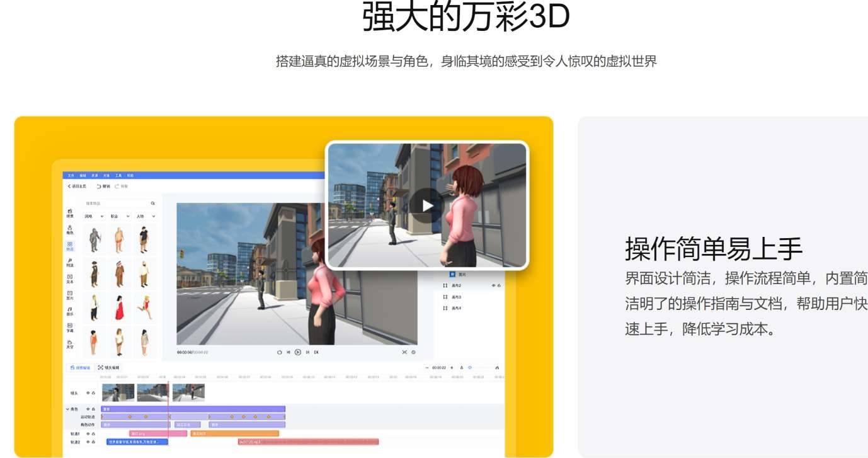Select the woman in red dress thumbnail
The height and width of the screenshot is (458, 868).
(119, 307)
